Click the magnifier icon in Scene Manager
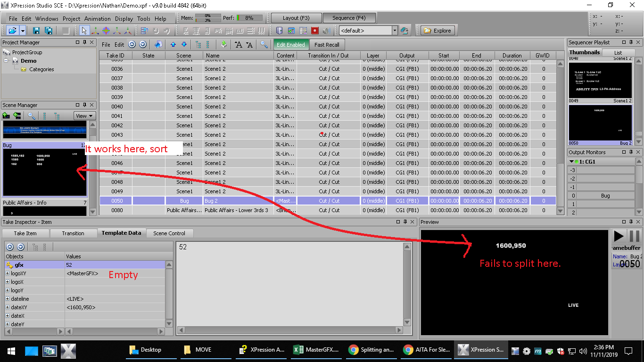 click(x=32, y=115)
